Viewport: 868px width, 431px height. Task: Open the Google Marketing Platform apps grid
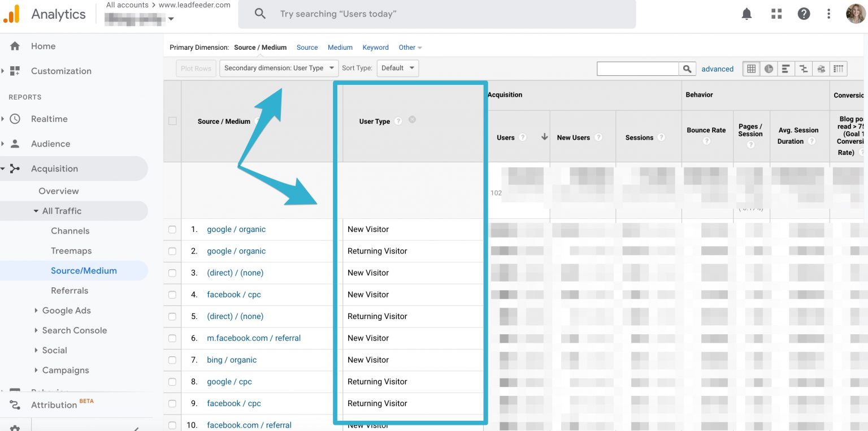coord(776,13)
